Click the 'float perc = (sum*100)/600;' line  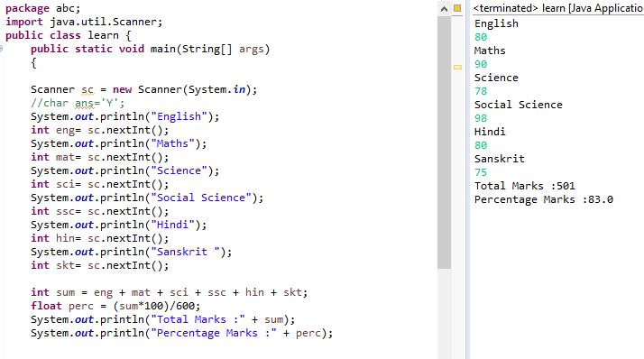pos(115,306)
